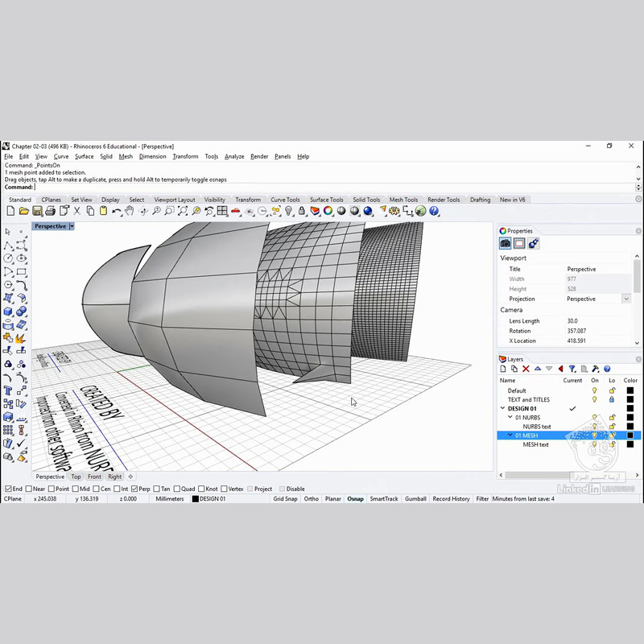
Task: Enable the Near osnap checkbox
Action: coord(30,489)
